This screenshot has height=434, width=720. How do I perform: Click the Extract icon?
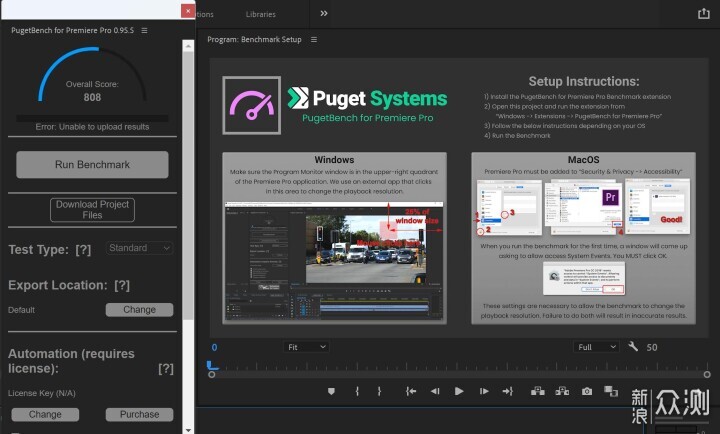[x=562, y=391]
